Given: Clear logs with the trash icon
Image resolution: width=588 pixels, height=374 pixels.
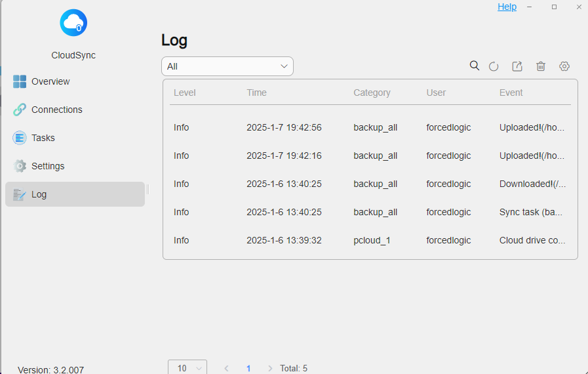Looking at the screenshot, I should click(541, 66).
